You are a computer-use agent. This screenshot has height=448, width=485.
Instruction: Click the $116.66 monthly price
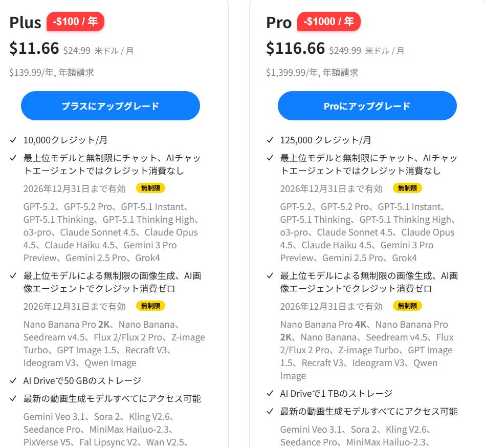[295, 48]
